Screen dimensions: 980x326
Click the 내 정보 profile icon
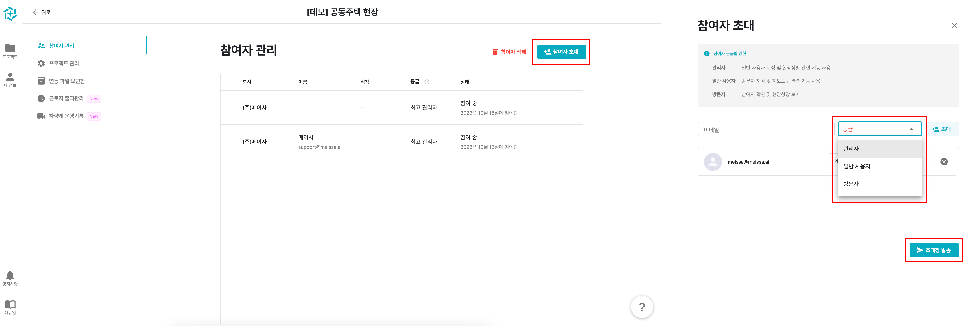10,77
